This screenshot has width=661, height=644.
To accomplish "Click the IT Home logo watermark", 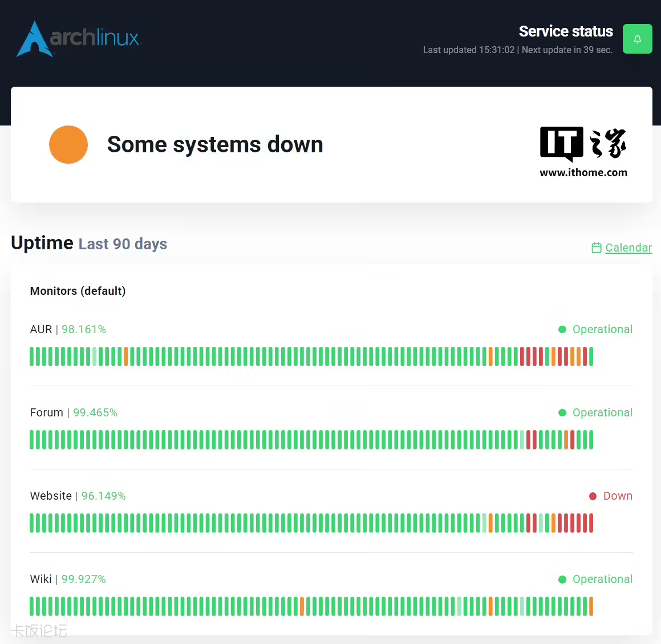I will (x=583, y=143).
